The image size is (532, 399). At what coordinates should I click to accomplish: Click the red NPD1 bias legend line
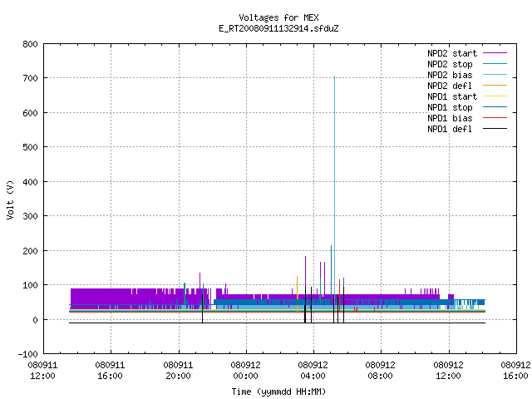[x=495, y=118]
